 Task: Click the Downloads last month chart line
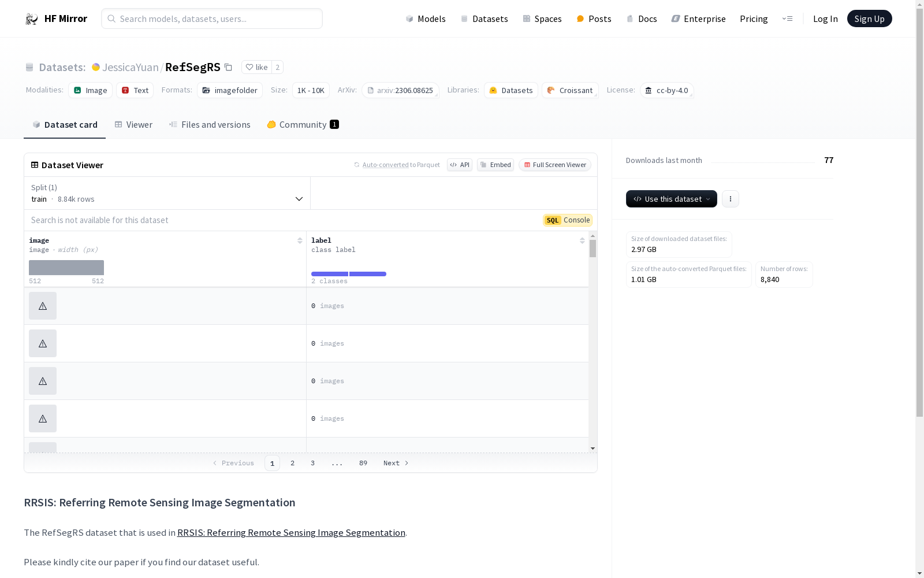763,162
